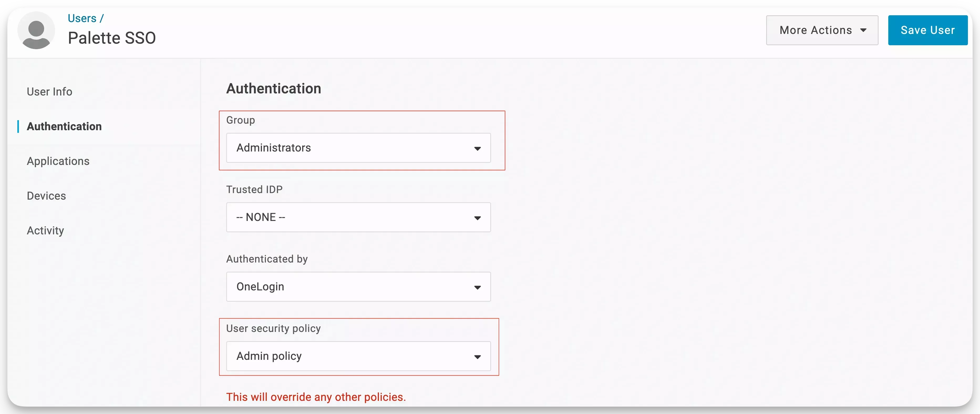Click the user avatar profile icon

click(x=36, y=31)
